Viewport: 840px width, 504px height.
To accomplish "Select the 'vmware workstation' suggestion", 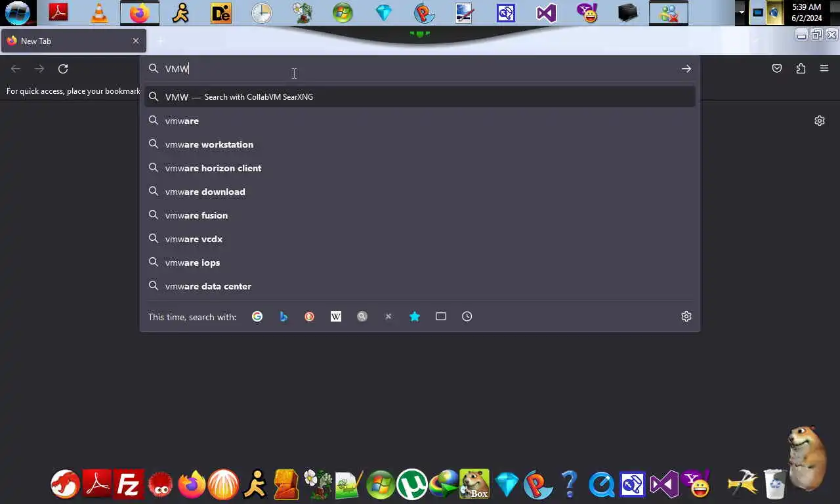I will coord(420,144).
